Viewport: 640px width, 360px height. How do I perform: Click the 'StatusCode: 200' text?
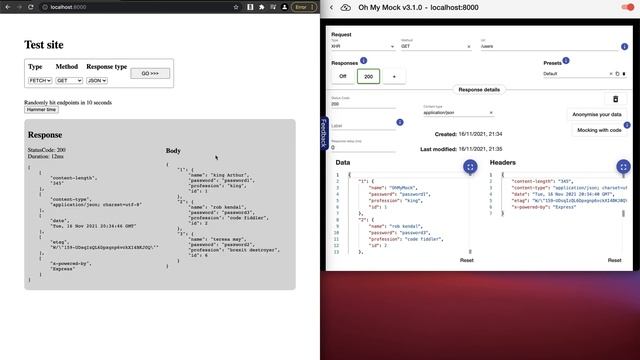click(47, 150)
